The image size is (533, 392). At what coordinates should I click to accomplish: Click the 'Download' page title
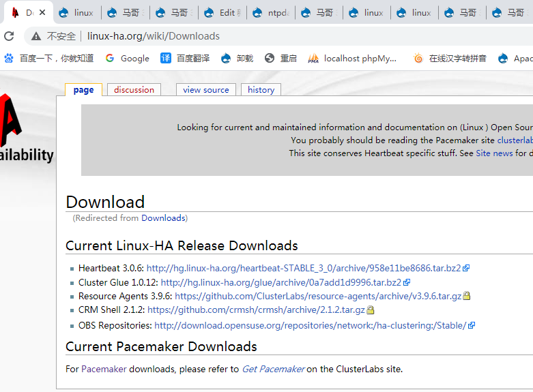(x=105, y=202)
